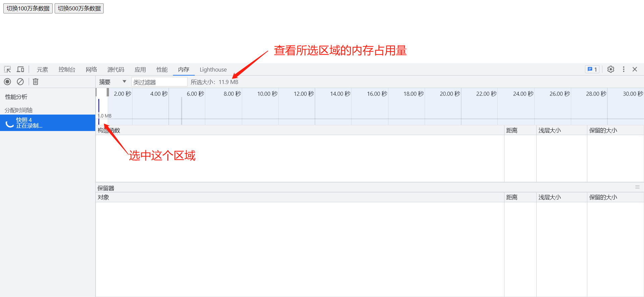Click the 2.00 秒 timeline marker
Viewport: 644px width, 297px height.
[x=122, y=94]
